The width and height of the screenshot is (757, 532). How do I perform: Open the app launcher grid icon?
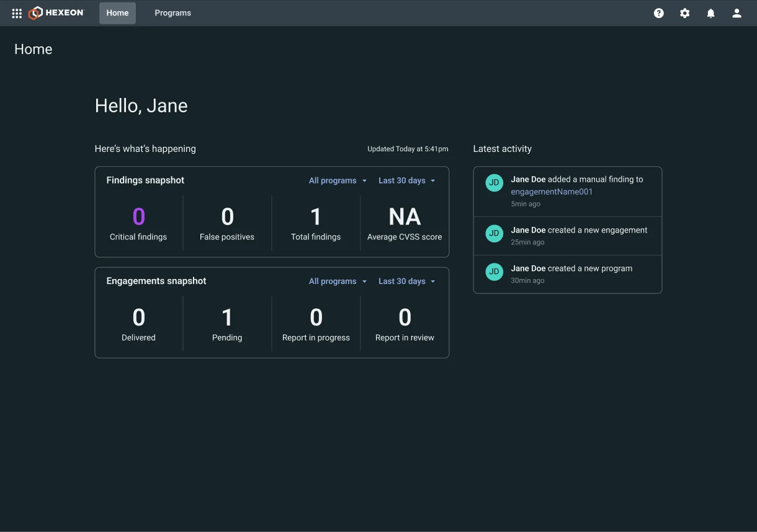pyautogui.click(x=17, y=13)
